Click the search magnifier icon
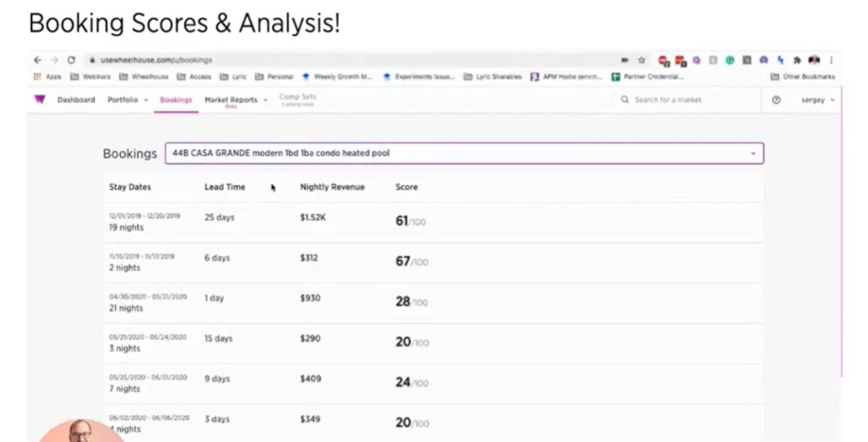The height and width of the screenshot is (442, 868). click(625, 100)
